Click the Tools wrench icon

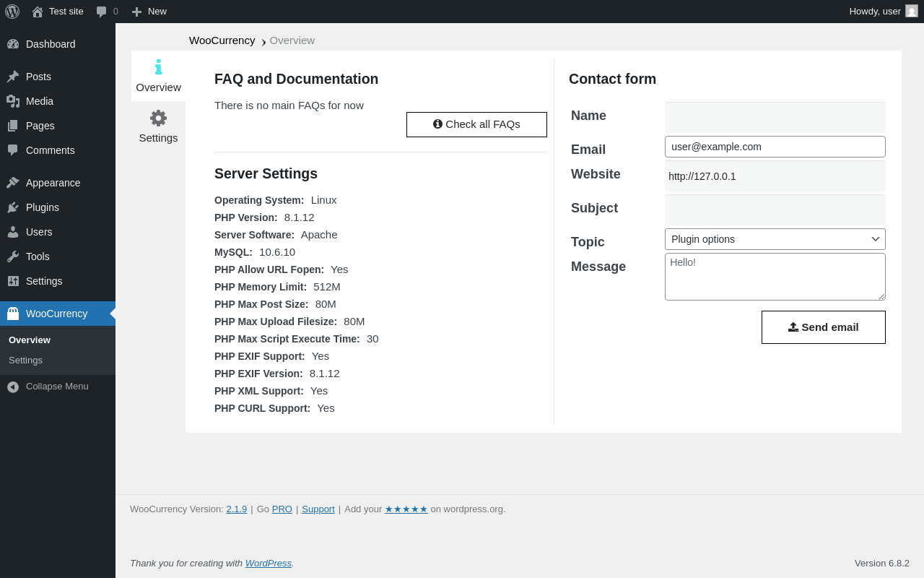(13, 256)
